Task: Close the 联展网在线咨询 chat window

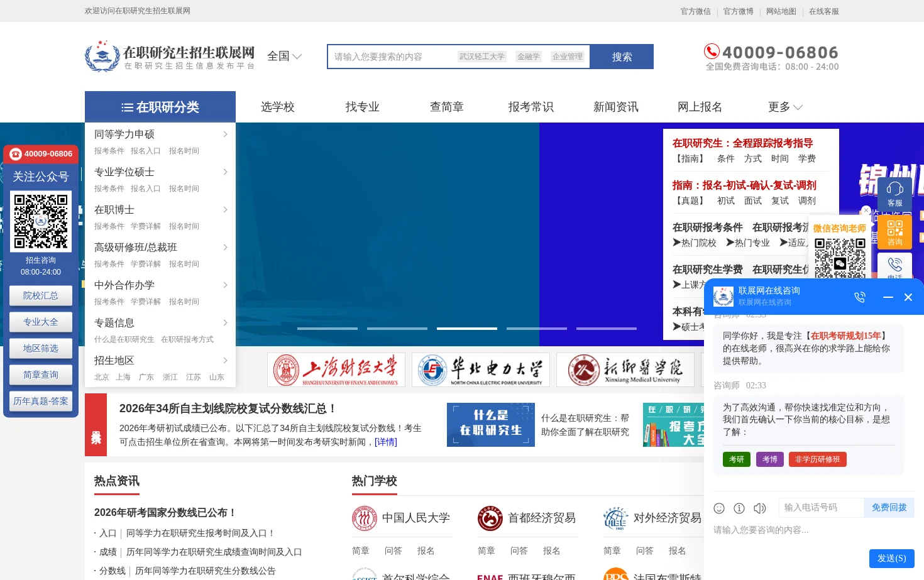Action: [908, 297]
